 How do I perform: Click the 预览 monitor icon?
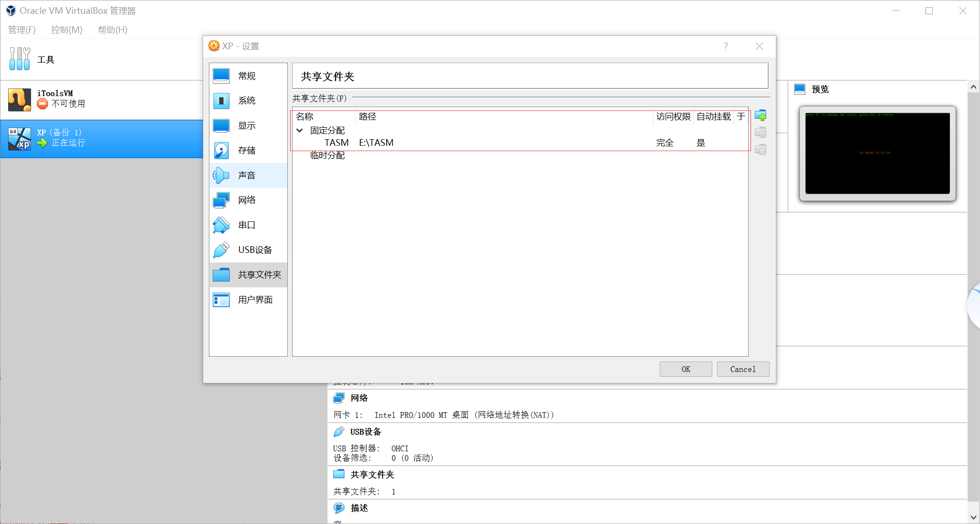(800, 89)
